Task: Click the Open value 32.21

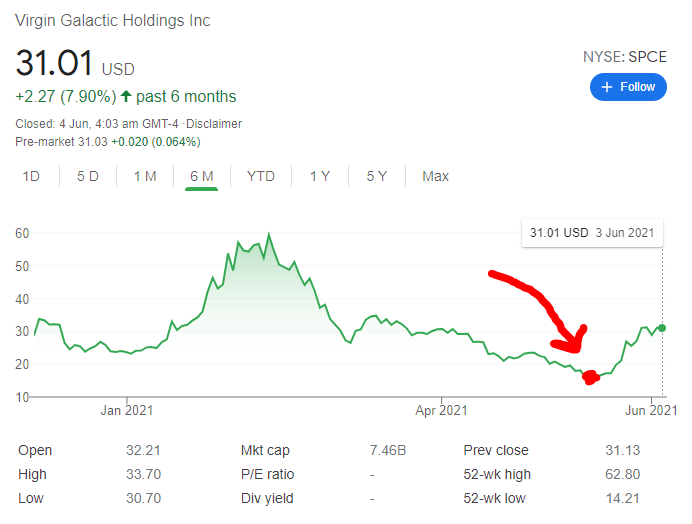Action: click(143, 450)
